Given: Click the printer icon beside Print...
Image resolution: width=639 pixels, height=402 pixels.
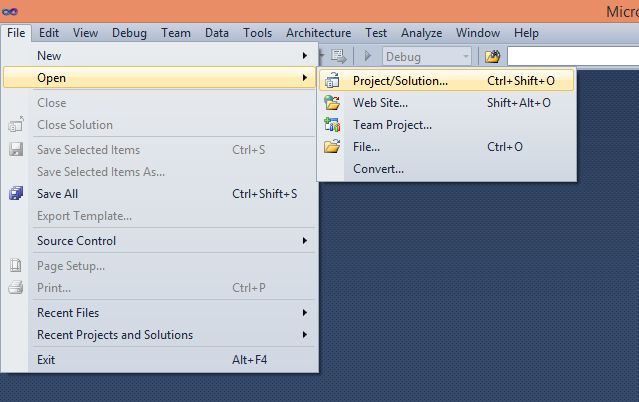Looking at the screenshot, I should (16, 287).
